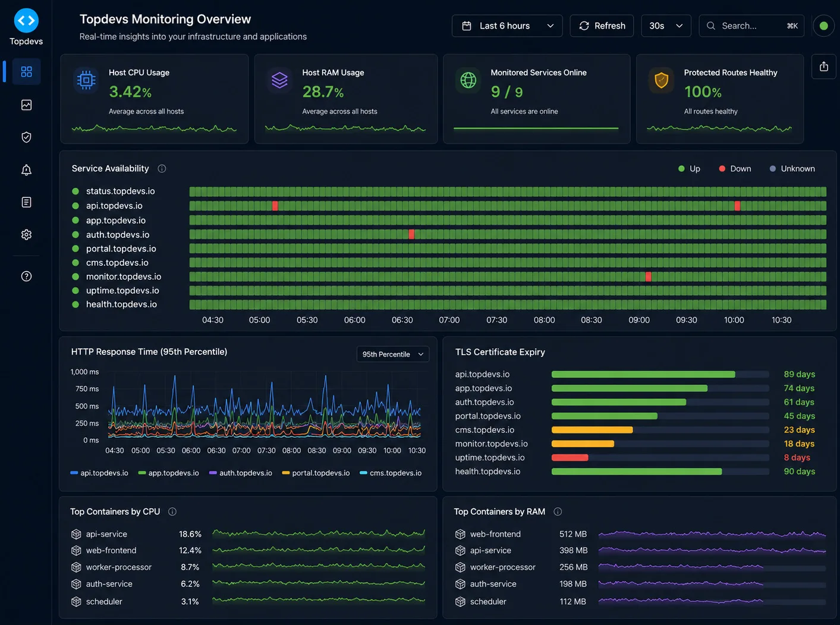The height and width of the screenshot is (625, 840).
Task: Toggle cms.topdevs.io series in chart legend
Action: [x=391, y=473]
